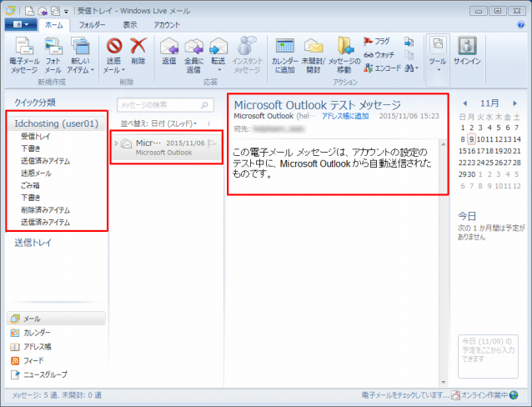This screenshot has width=532, height=407.
Task: Click the search magnifier icon
Action: click(204, 105)
